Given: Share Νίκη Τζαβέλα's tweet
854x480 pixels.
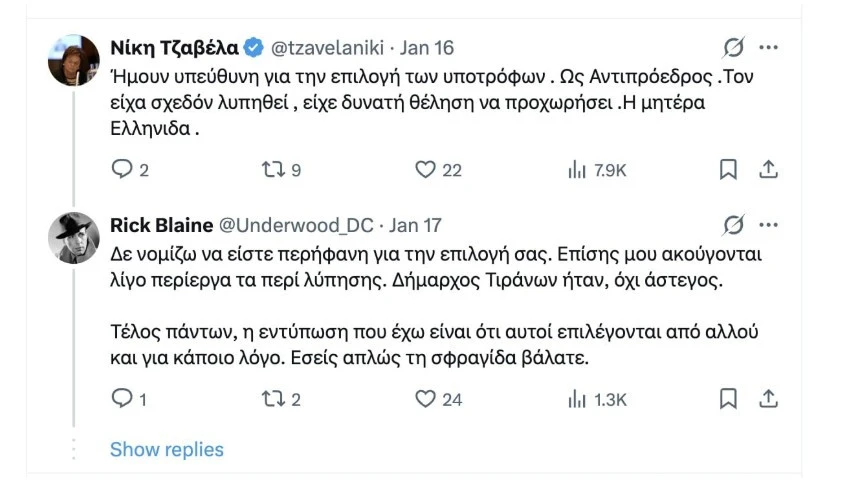Looking at the screenshot, I should pos(768,170).
